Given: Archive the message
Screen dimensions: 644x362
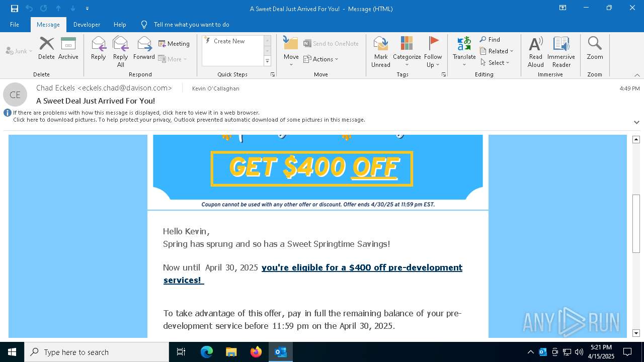Looking at the screenshot, I should tap(68, 48).
